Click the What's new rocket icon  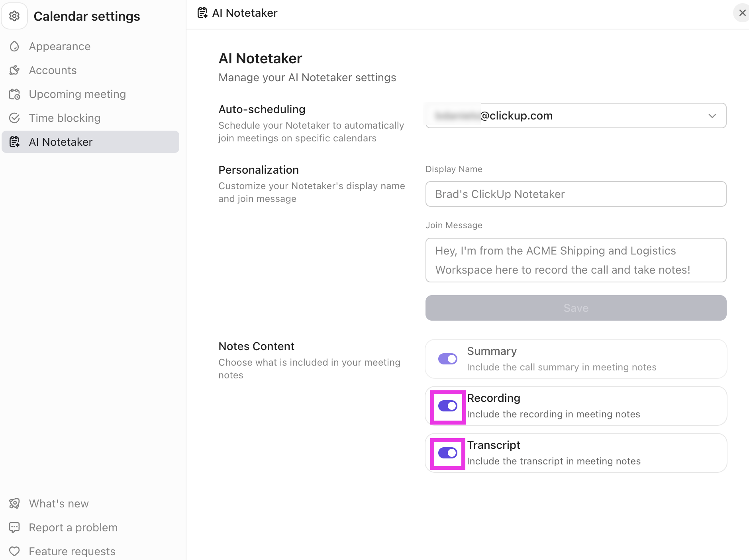coord(14,504)
